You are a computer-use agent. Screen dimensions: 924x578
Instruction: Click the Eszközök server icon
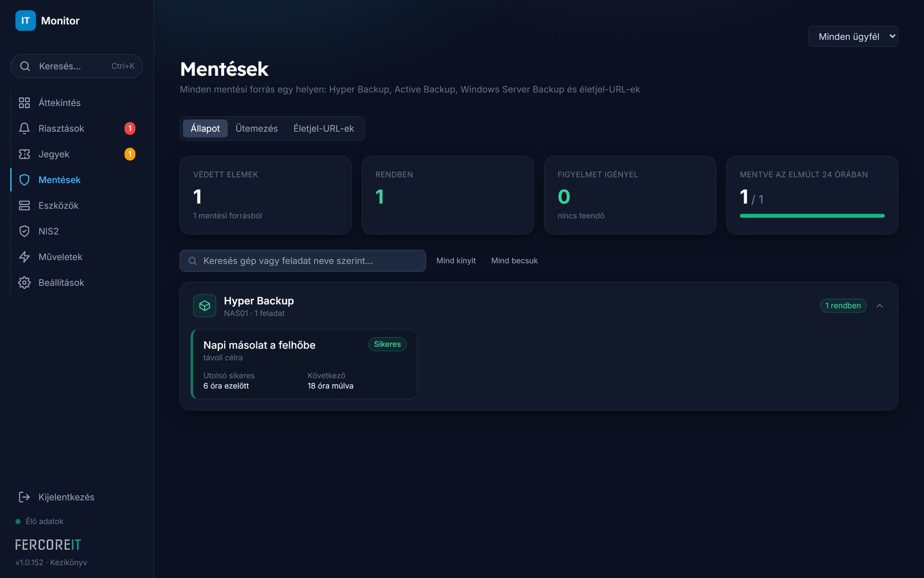(24, 206)
